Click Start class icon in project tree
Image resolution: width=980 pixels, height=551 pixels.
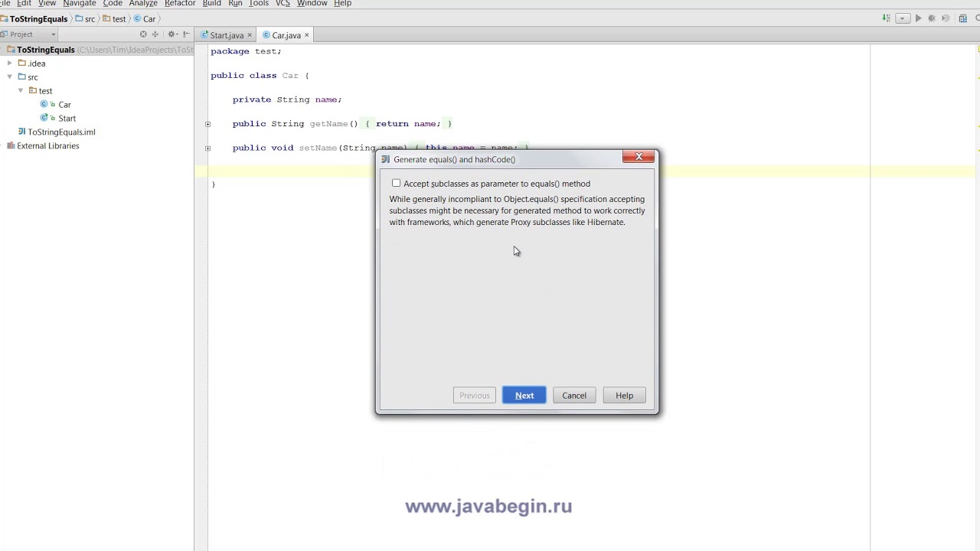tap(44, 118)
